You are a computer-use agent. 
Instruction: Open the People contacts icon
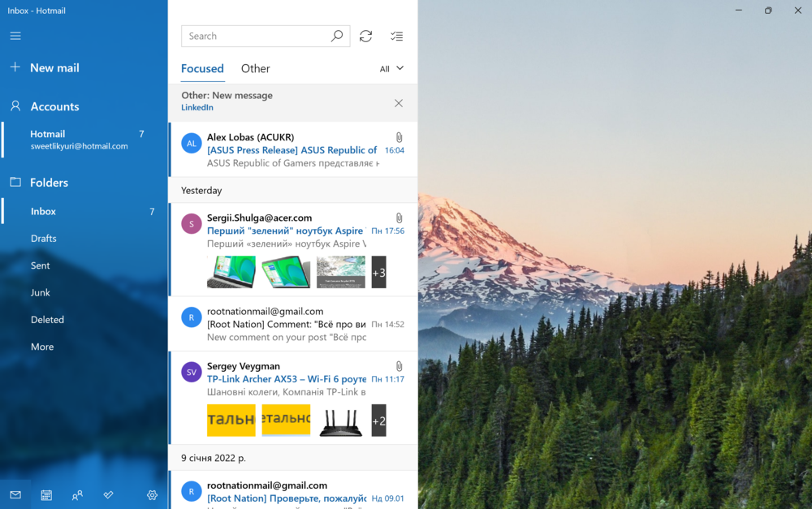[77, 495]
